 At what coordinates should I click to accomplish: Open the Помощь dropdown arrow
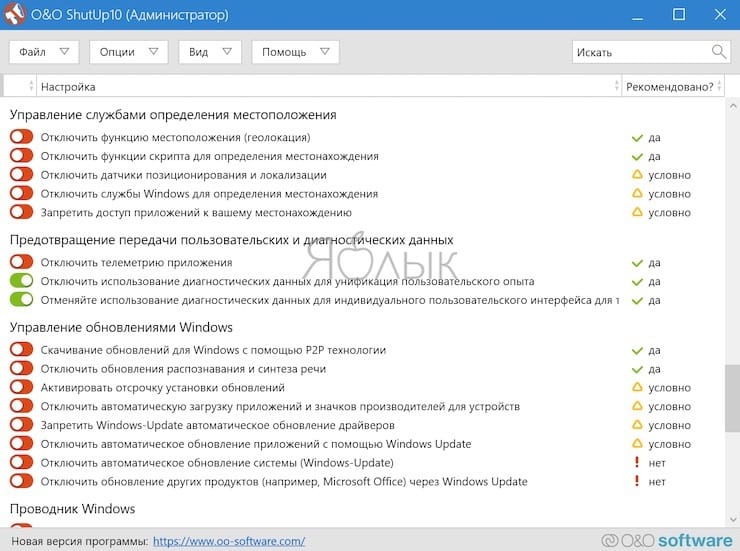click(325, 51)
